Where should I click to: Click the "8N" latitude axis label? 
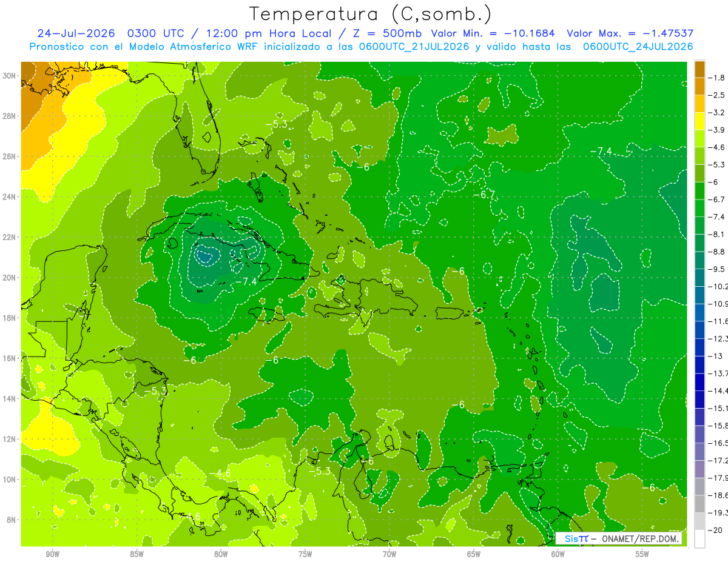coord(12,520)
